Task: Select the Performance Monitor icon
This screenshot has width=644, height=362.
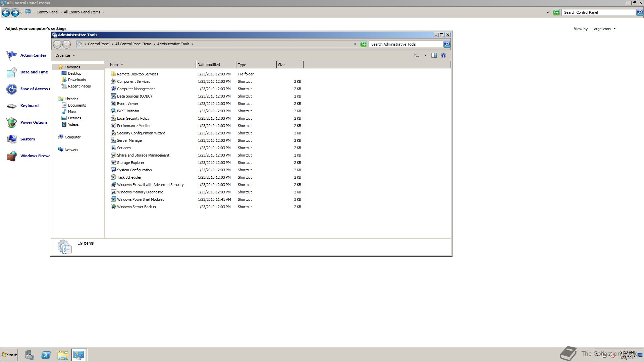Action: 113,126
